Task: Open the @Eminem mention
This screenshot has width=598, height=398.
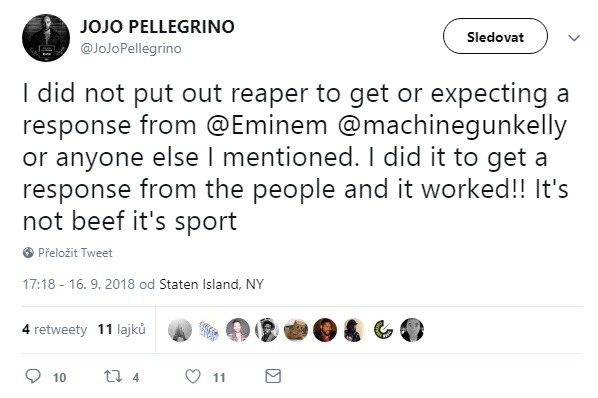Action: pyautogui.click(x=267, y=125)
